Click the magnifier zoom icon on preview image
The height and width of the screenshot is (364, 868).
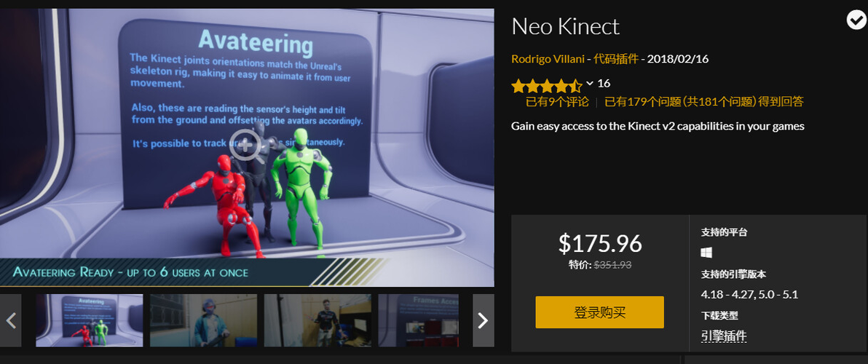click(246, 146)
